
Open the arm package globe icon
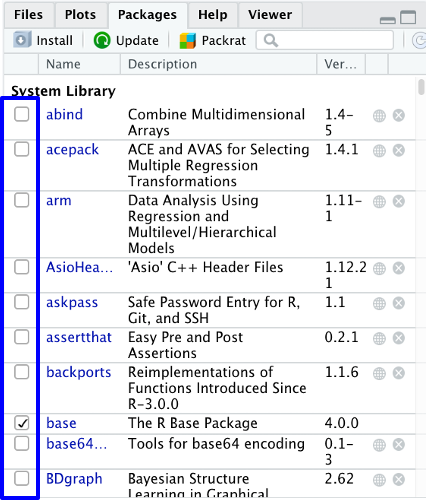coord(379,201)
